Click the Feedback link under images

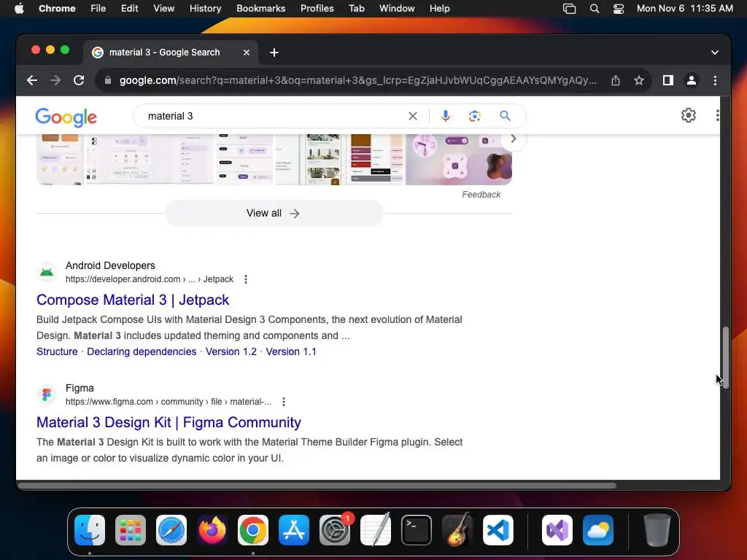[x=481, y=194]
